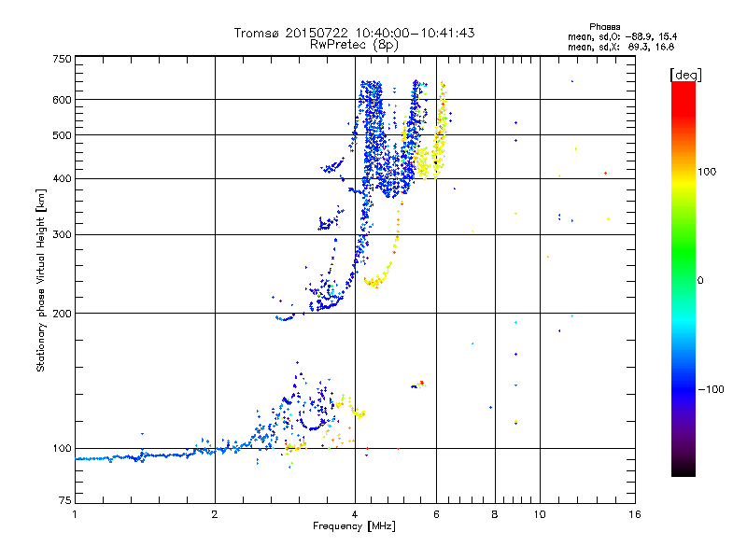Viewport: 747px width, 560px height.
Task: Click the y-axis tick label '750'
Action: [62, 59]
